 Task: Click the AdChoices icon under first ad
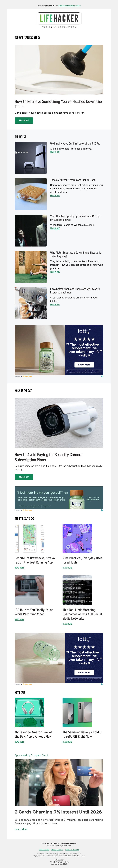point(102,376)
